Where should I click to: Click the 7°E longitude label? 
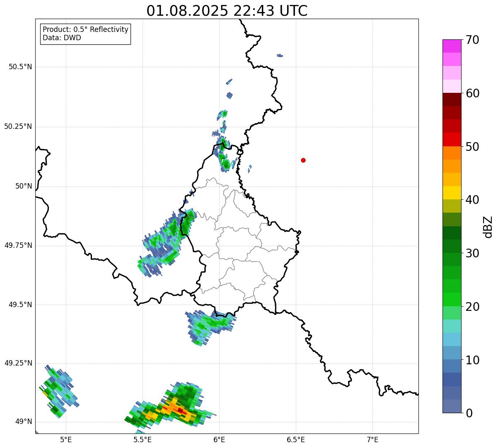coord(372,439)
